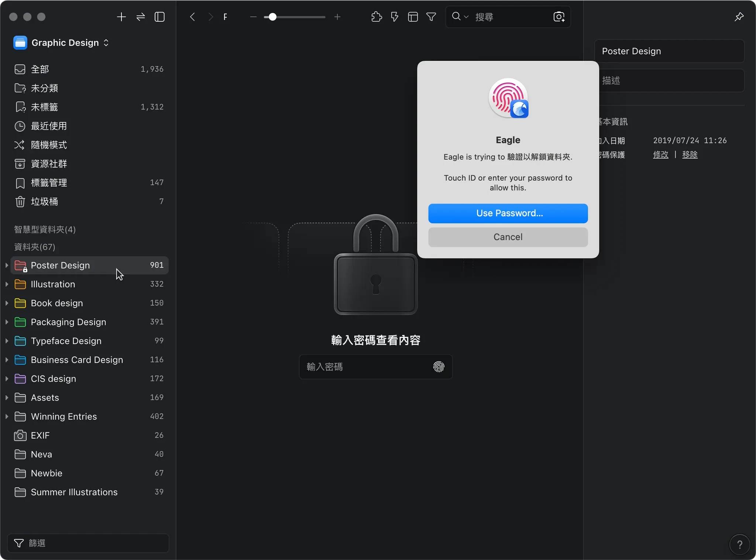The height and width of the screenshot is (560, 756).
Task: Select the Neva folder
Action: tap(89, 454)
